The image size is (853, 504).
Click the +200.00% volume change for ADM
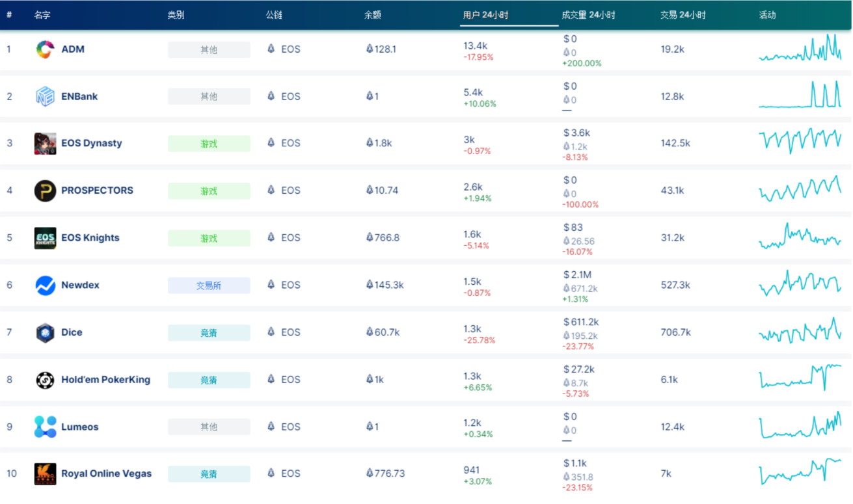(x=582, y=64)
